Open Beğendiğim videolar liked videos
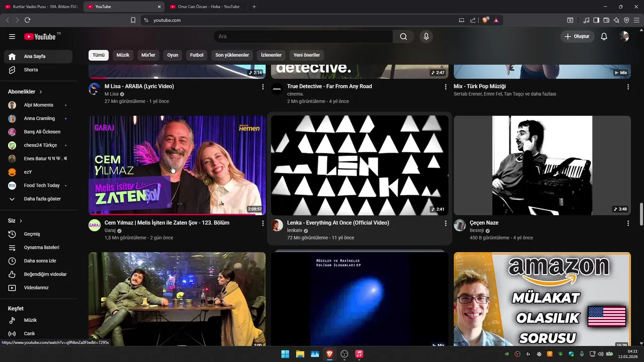Viewport: 644px width, 362px height. click(38, 275)
